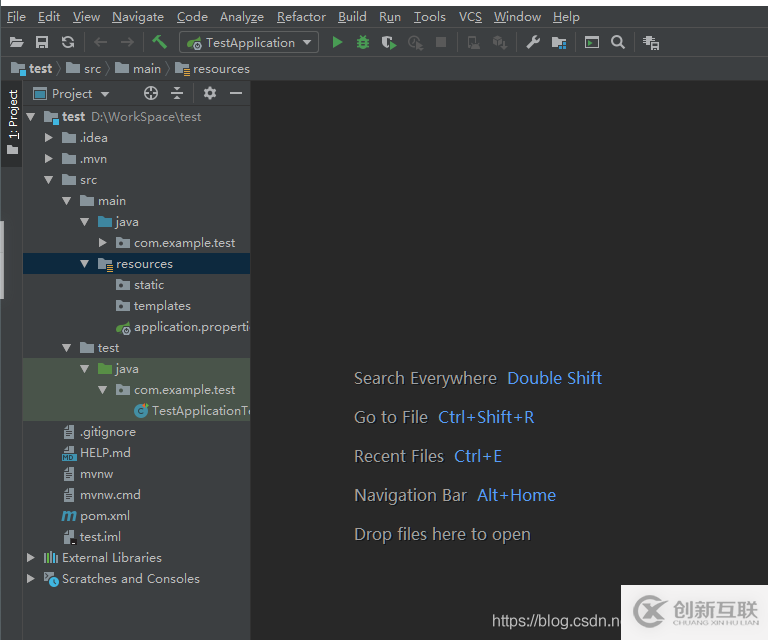
Task: Select pom.xml in the project tree
Action: click(104, 516)
